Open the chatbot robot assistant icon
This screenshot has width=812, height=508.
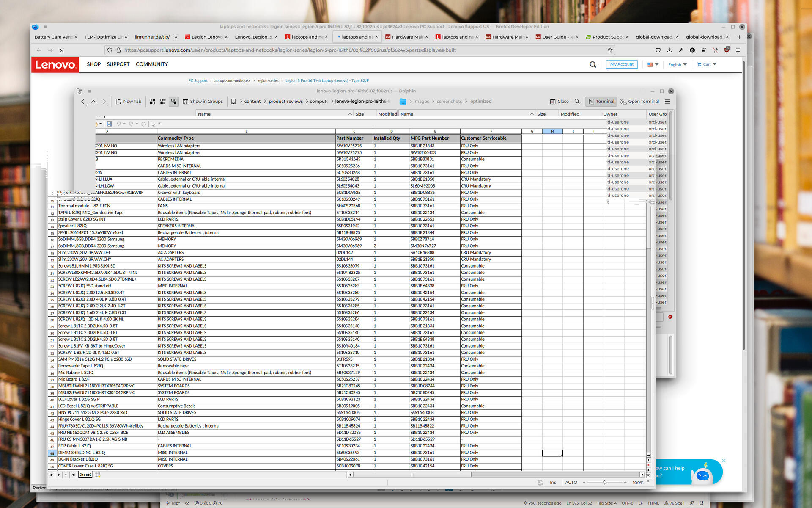point(702,474)
